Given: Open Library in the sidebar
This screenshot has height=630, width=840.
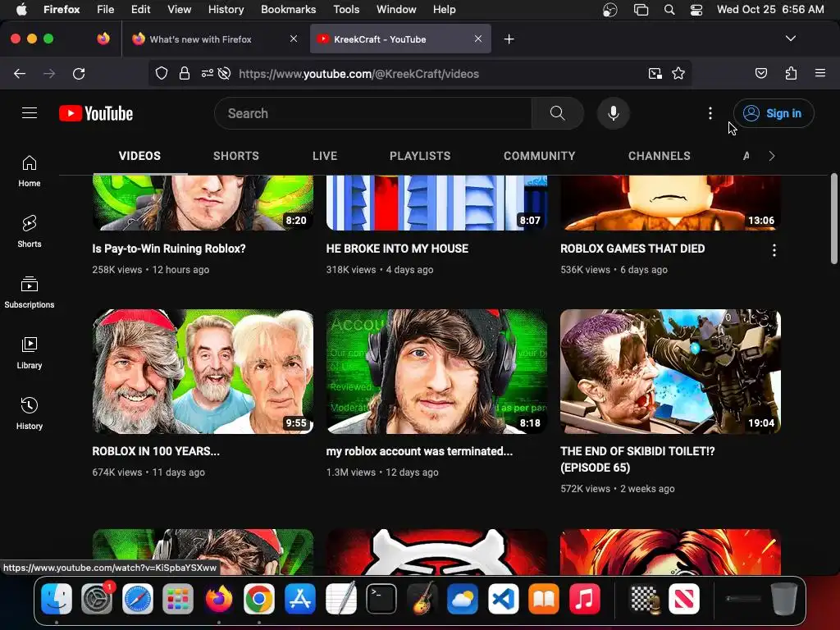Looking at the screenshot, I should pos(30,353).
